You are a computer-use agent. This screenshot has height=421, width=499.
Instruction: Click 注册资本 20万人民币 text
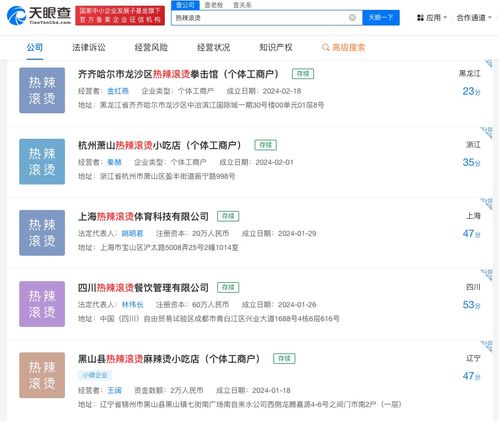point(193,233)
